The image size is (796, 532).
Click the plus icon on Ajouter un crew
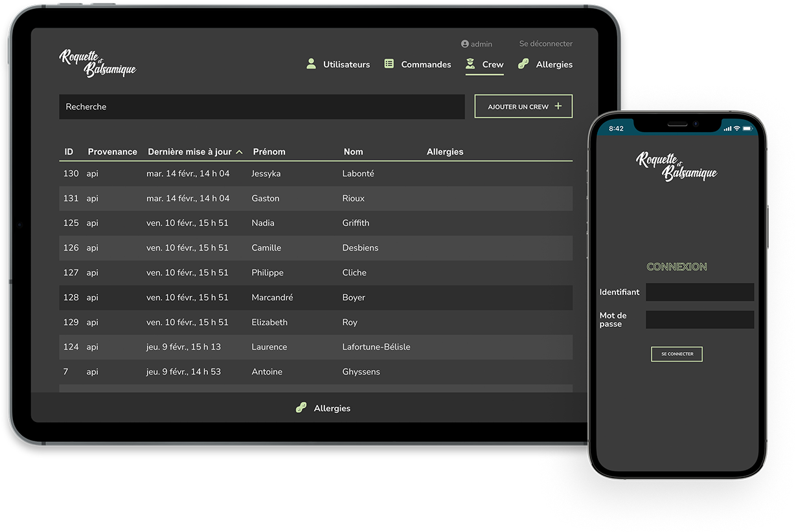[x=558, y=106]
